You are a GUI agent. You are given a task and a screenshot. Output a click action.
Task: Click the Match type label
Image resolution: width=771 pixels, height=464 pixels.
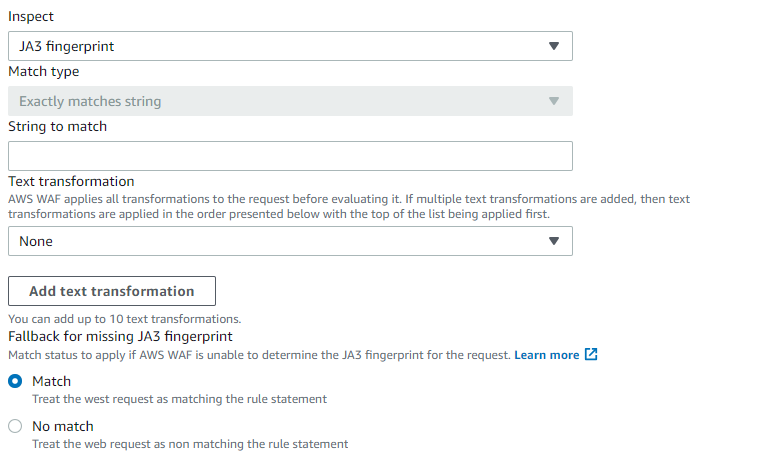coord(44,72)
